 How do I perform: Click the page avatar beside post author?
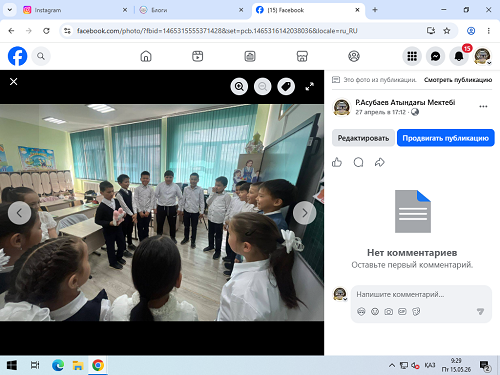[x=342, y=107]
